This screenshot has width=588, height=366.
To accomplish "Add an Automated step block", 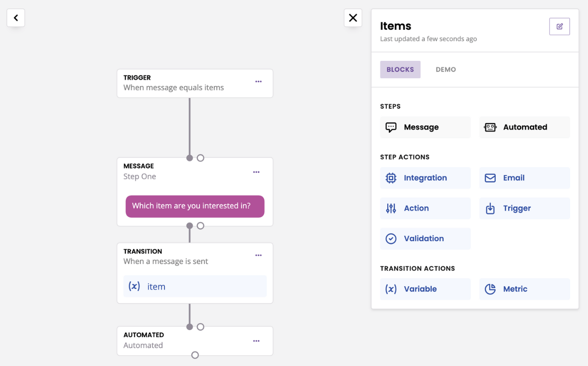I will 524,127.
